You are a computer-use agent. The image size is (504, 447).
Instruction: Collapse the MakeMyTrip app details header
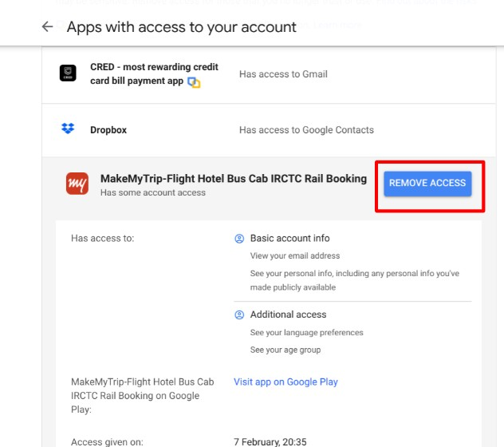pyautogui.click(x=233, y=184)
